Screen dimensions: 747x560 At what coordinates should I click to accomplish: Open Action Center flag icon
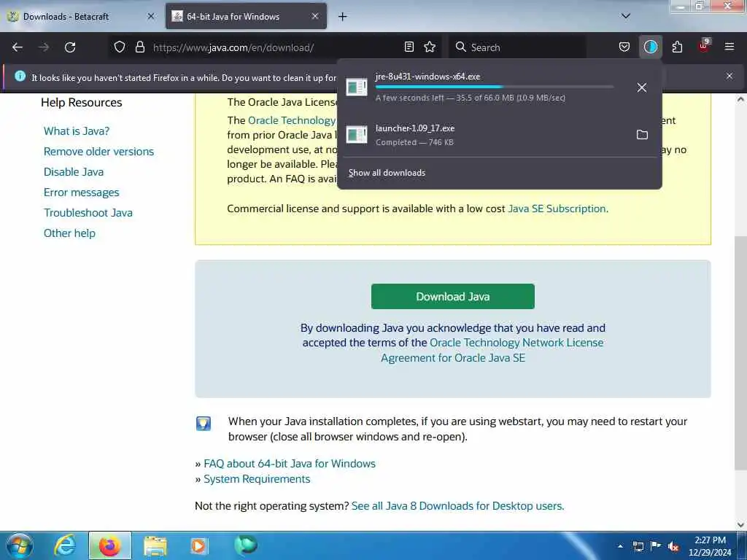point(656,545)
